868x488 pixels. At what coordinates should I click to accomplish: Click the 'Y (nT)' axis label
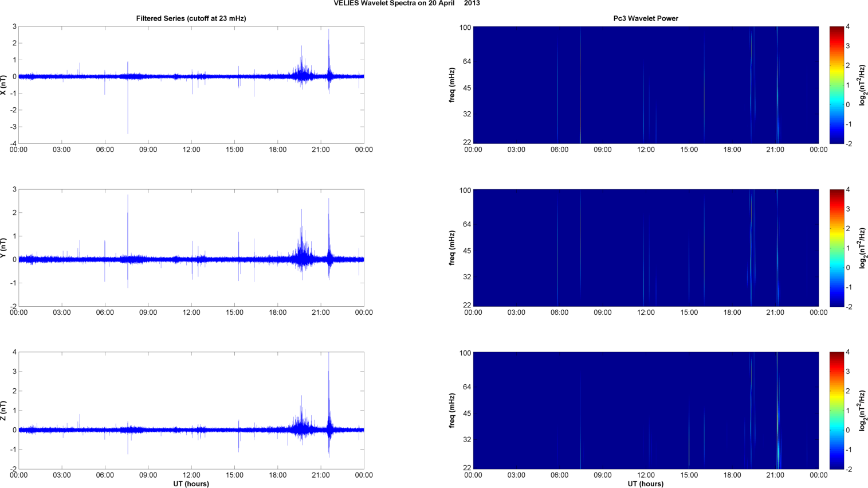[x=3, y=248]
